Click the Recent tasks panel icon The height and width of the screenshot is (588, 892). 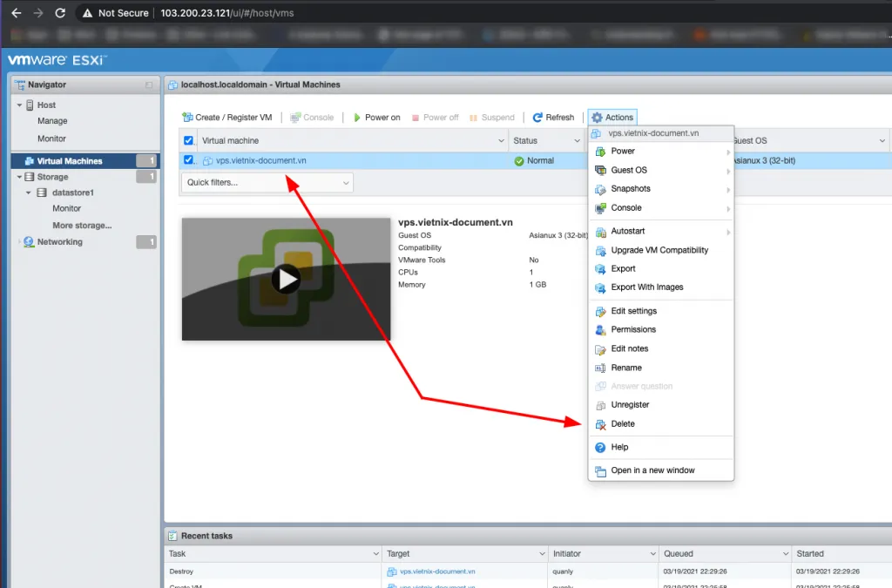point(172,536)
